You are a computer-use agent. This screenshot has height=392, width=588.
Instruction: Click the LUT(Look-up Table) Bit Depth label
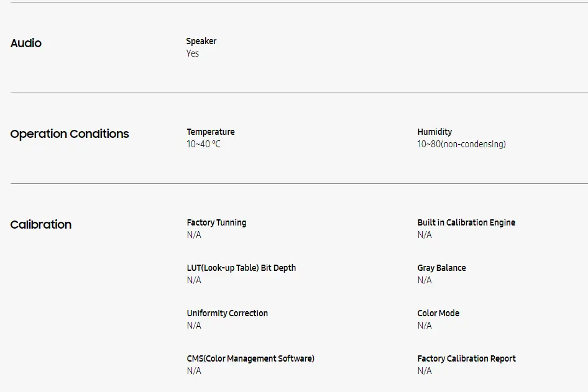241,268
